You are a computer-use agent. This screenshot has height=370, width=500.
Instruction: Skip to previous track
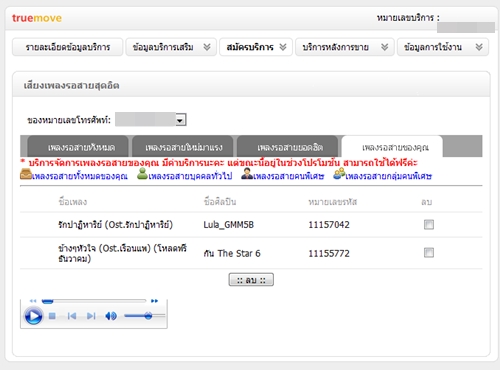click(x=72, y=316)
